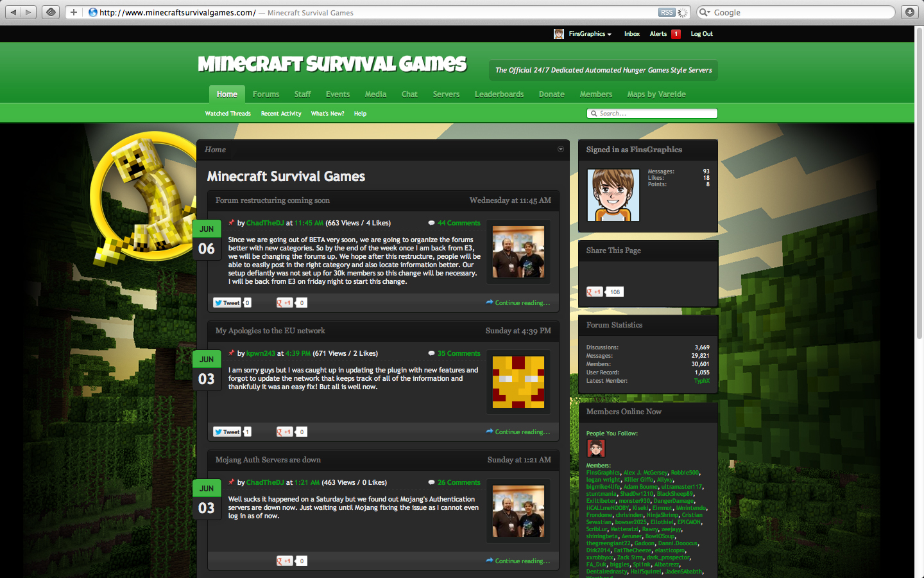Image resolution: width=924 pixels, height=578 pixels.
Task: Click the followed member avatar under People You Follow
Action: [x=596, y=448]
